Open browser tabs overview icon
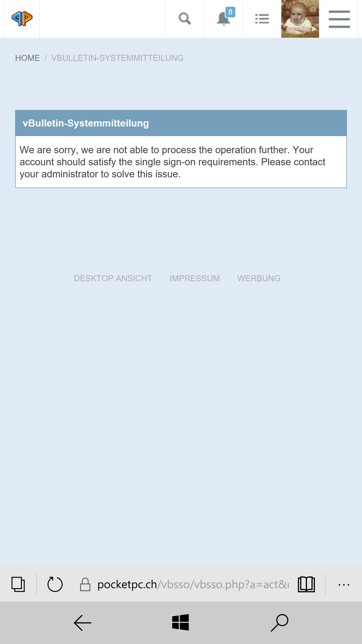 pyautogui.click(x=18, y=584)
